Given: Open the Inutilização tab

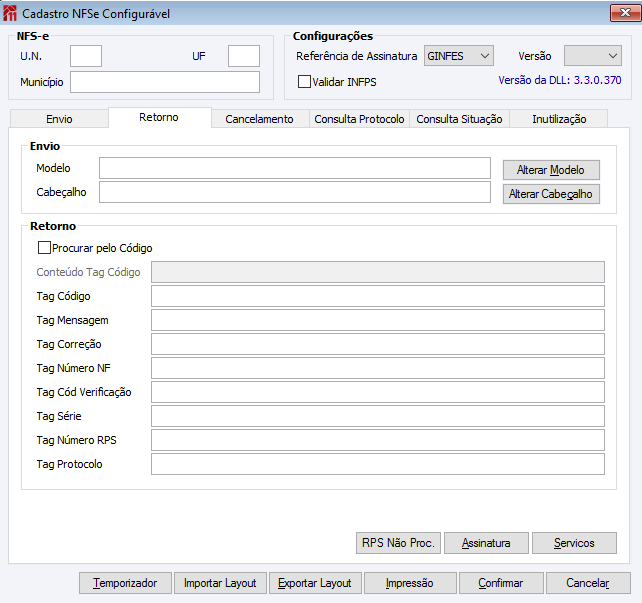Looking at the screenshot, I should [x=559, y=119].
